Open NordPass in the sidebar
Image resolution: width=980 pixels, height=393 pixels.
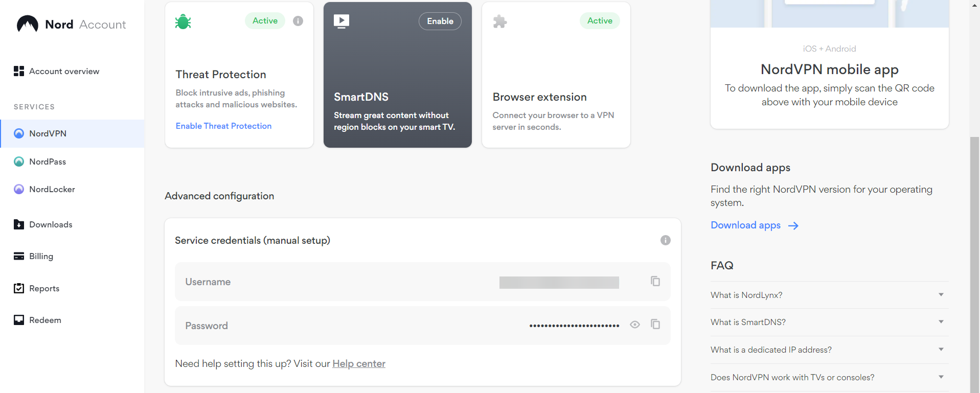click(x=48, y=161)
